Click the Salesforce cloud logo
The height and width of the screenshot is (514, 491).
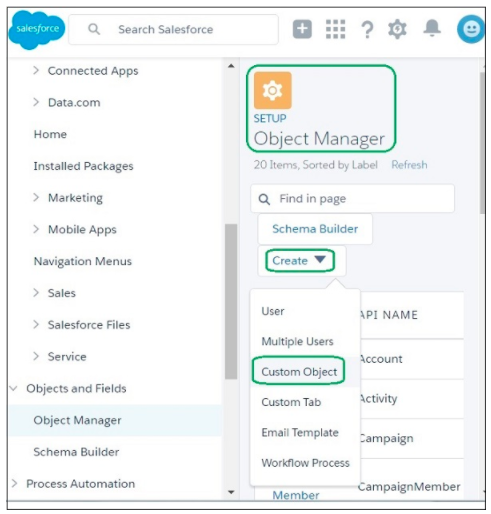[x=37, y=29]
